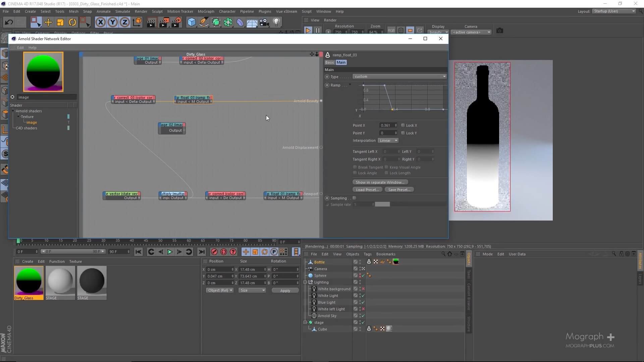Select the Rotate tool icon
Image resolution: width=644 pixels, height=362 pixels.
click(72, 22)
